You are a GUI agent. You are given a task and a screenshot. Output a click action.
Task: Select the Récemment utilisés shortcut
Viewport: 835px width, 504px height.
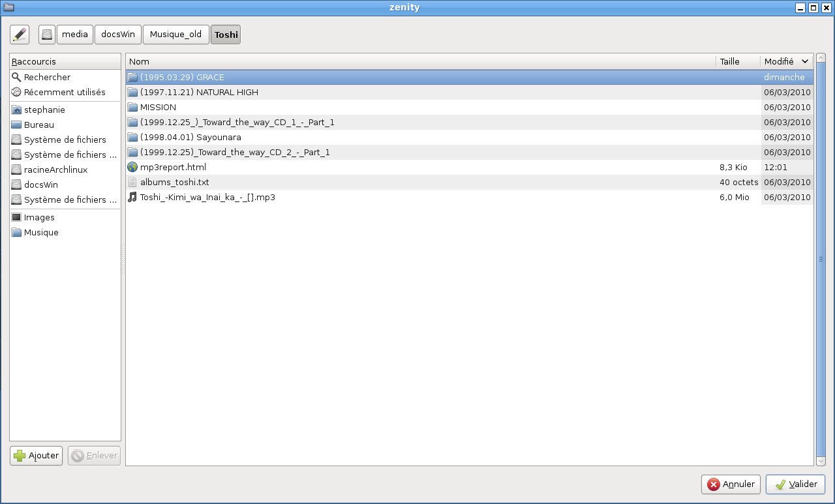point(65,92)
